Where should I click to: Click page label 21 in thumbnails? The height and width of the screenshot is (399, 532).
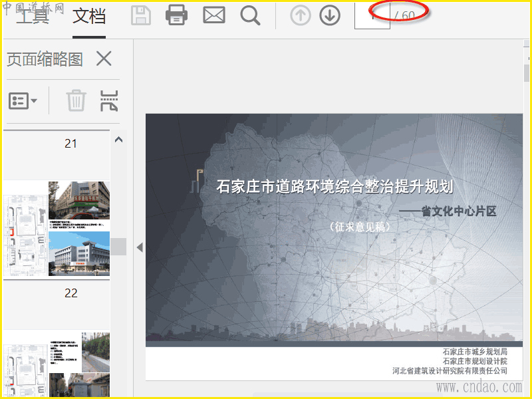(70, 144)
